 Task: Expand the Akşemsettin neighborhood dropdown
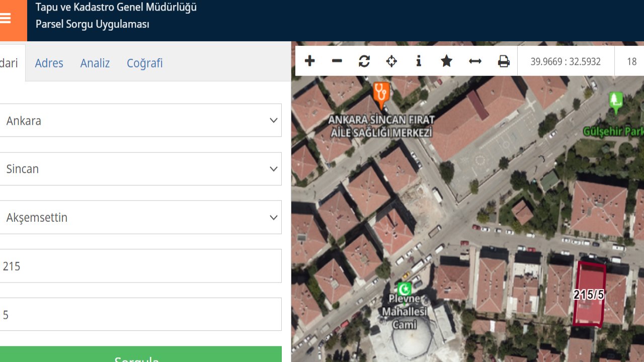click(140, 217)
